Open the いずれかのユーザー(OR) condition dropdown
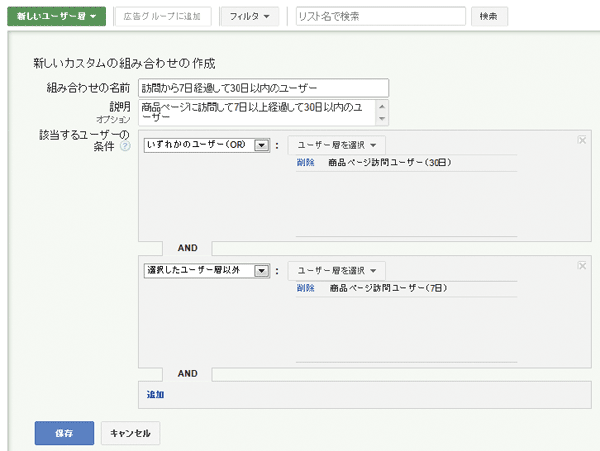This screenshot has height=451, width=600. [207, 145]
